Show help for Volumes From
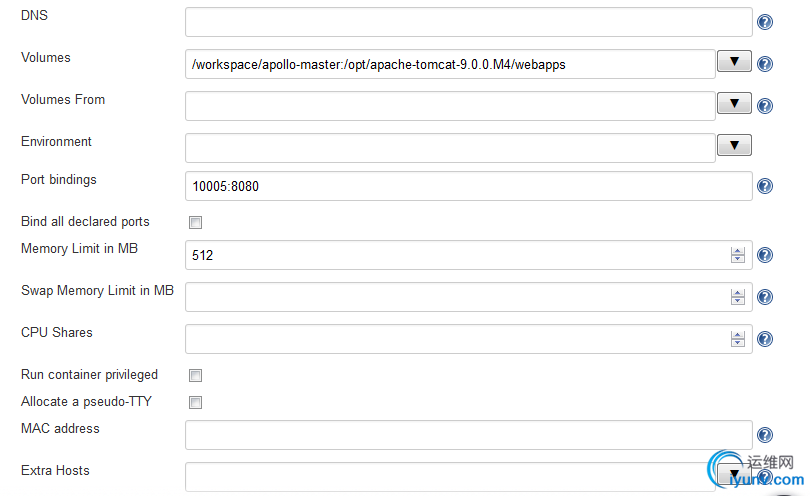The height and width of the screenshot is (496, 810). click(x=765, y=106)
